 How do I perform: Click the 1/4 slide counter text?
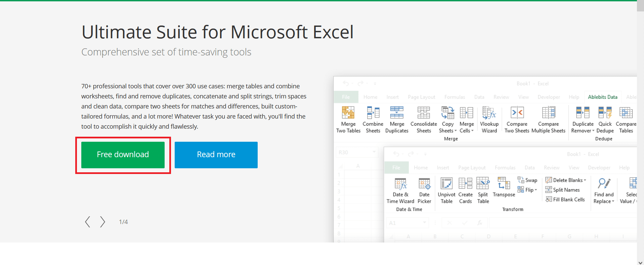[x=123, y=222]
